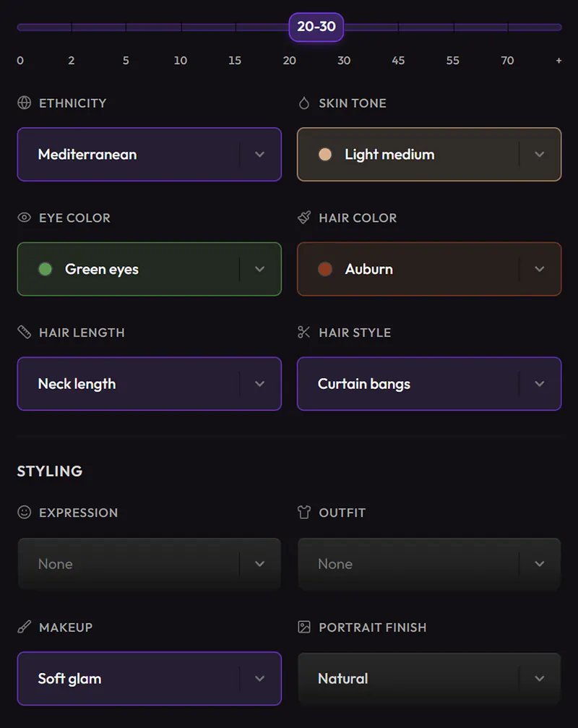The height and width of the screenshot is (728, 578).
Task: Click the STYLING section heading
Action: (50, 471)
